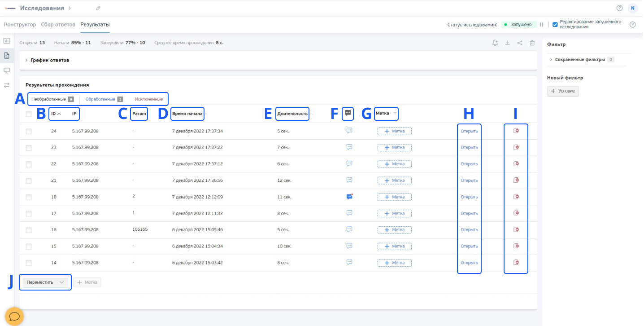This screenshot has height=326, width=644.
Task: Check the checkbox for row ID 23
Action: point(29,148)
